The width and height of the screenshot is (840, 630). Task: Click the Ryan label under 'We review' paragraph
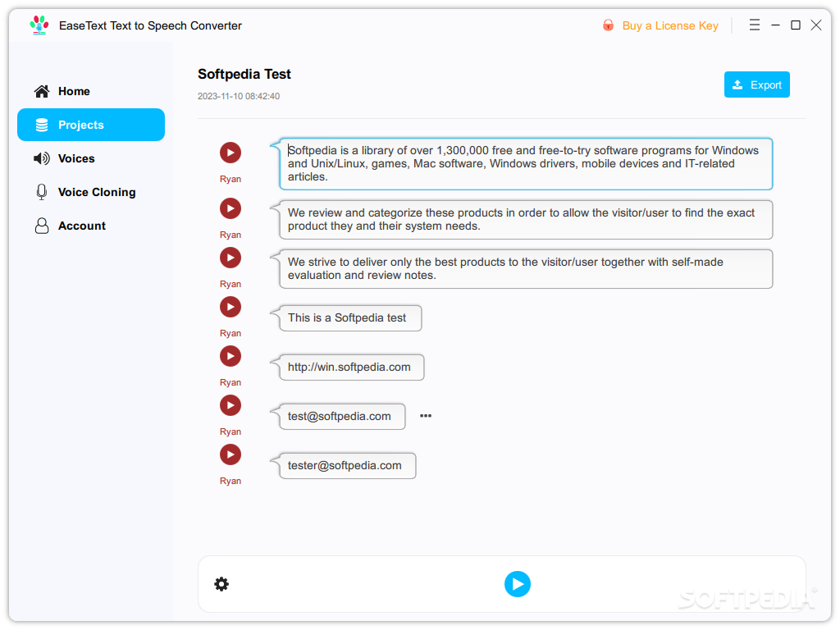[231, 235]
